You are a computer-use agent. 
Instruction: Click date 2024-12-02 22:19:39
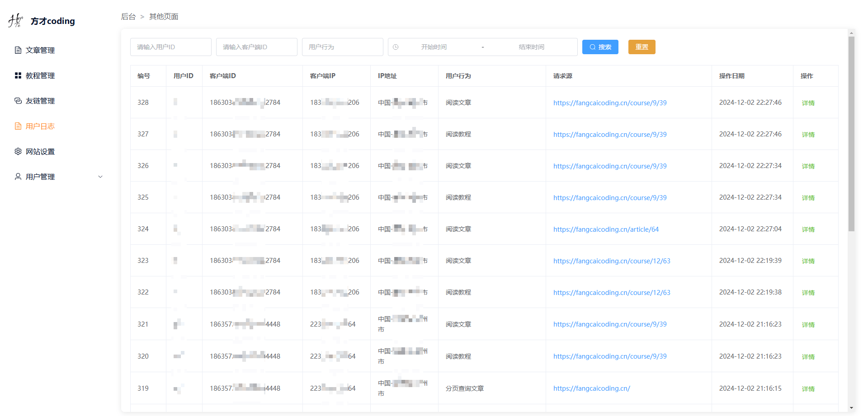(x=750, y=261)
